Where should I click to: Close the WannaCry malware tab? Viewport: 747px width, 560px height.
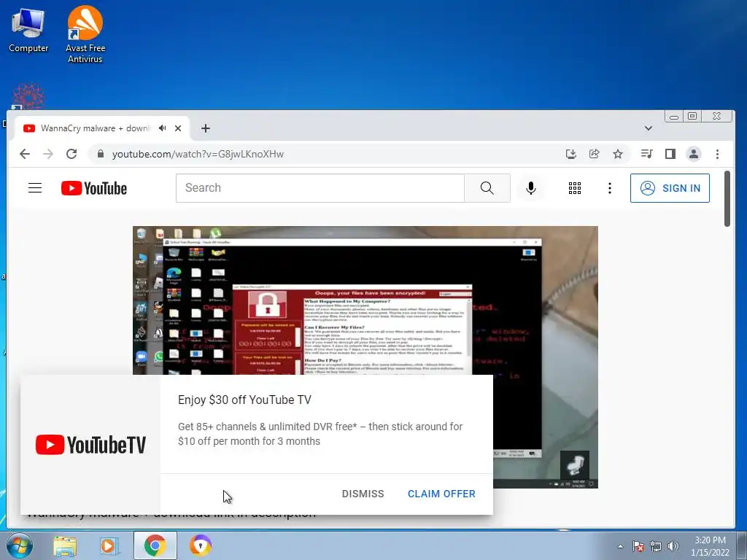(178, 128)
